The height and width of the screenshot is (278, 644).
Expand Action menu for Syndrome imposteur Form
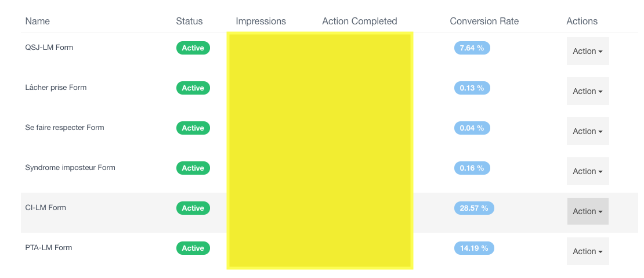pos(588,171)
